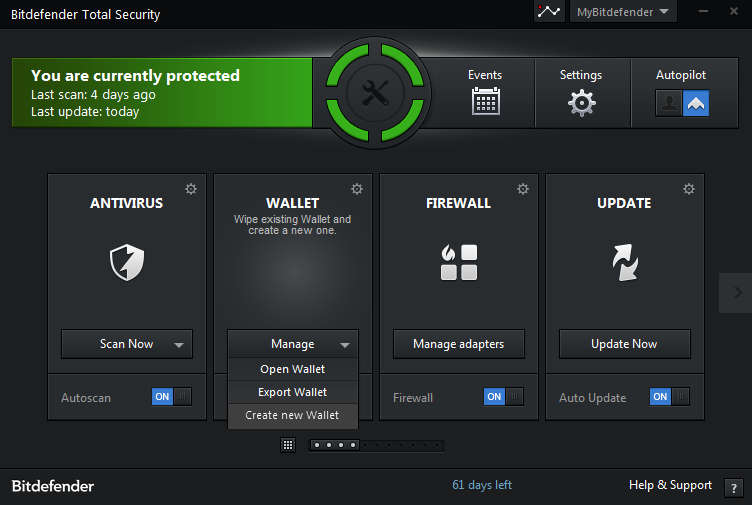
Task: Select Export Wallet menu entry
Action: click(x=293, y=392)
